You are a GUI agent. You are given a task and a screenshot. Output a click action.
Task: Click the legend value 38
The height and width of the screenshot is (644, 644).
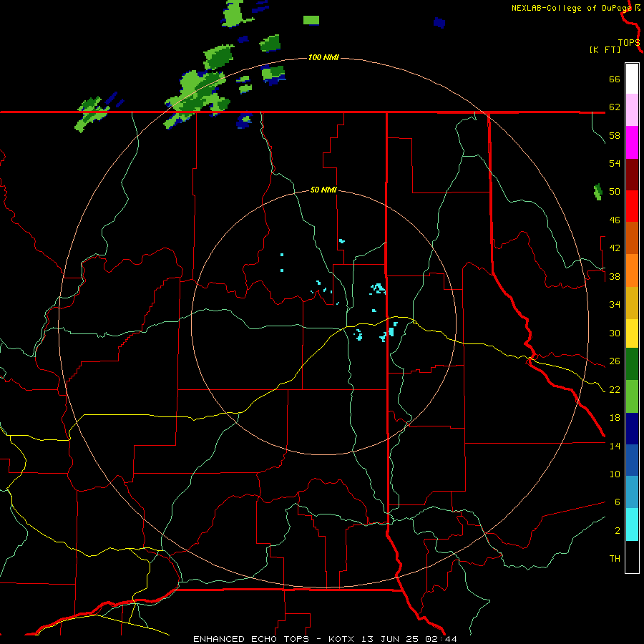[x=615, y=276]
